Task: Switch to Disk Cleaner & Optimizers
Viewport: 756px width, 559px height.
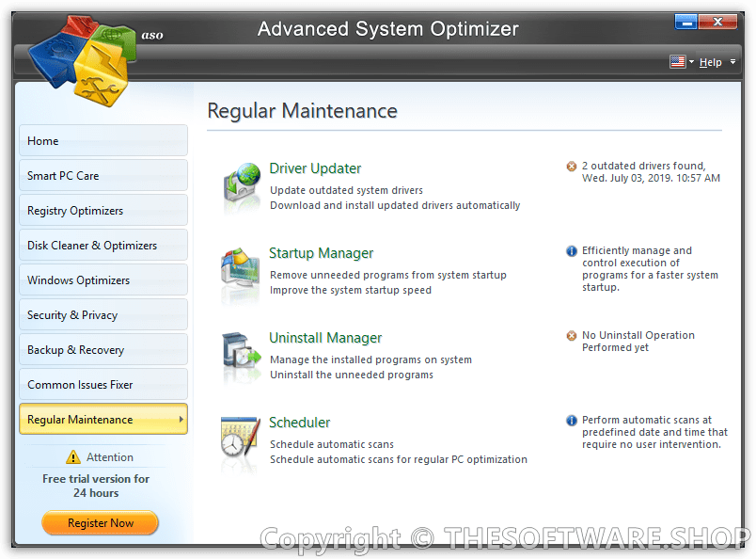Action: coord(103,246)
